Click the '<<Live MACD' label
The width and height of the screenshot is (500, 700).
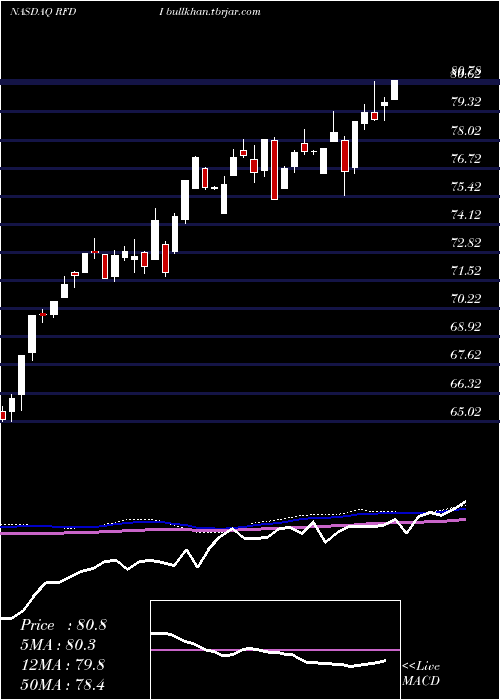(x=421, y=674)
